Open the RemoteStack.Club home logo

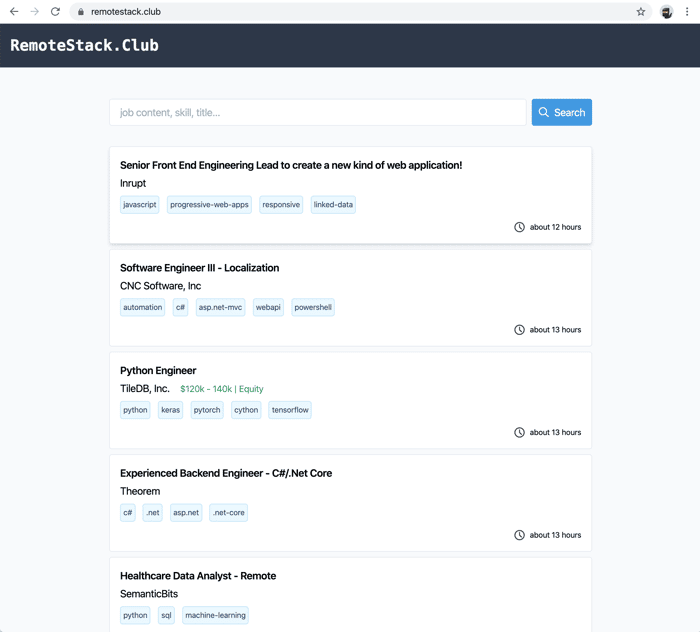(x=84, y=45)
